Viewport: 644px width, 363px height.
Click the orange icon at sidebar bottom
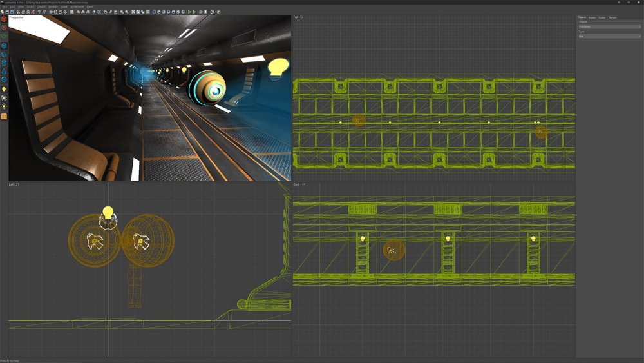(4, 117)
